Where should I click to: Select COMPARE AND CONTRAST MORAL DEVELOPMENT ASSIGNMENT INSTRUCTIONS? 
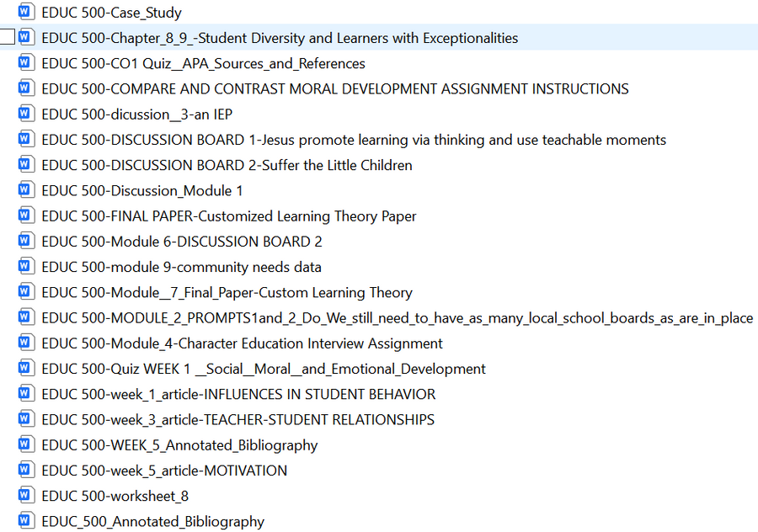point(335,89)
